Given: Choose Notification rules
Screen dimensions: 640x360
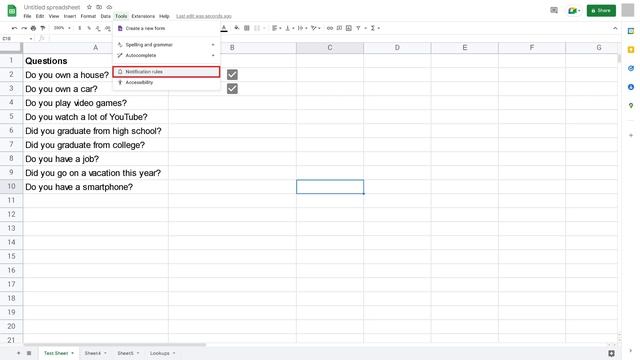Looking at the screenshot, I should point(166,72).
